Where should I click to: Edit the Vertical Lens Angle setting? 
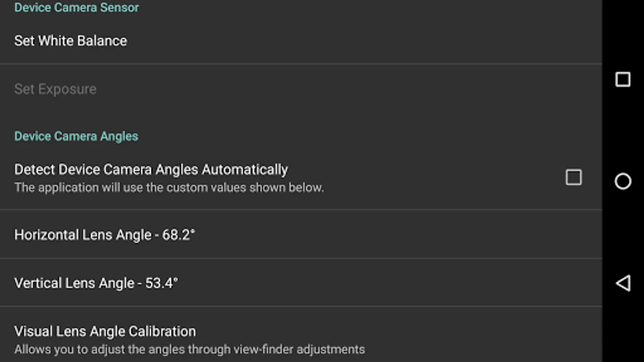pos(96,283)
